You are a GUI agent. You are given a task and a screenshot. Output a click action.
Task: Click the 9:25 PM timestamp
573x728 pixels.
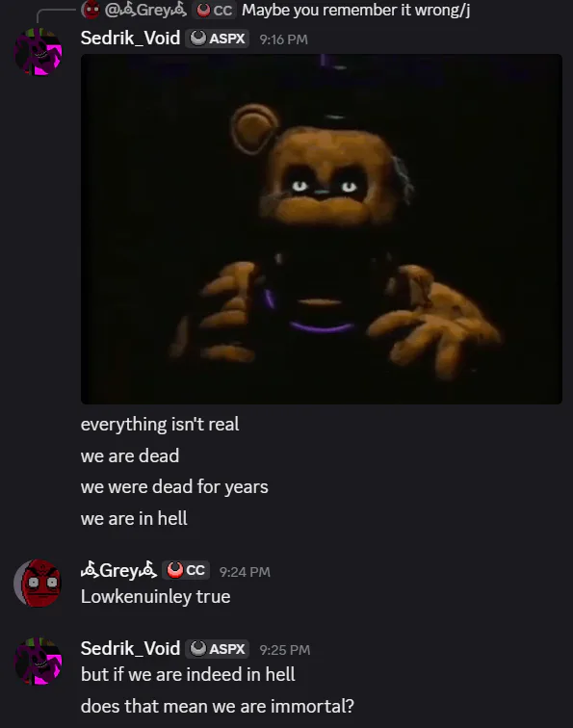tap(285, 650)
